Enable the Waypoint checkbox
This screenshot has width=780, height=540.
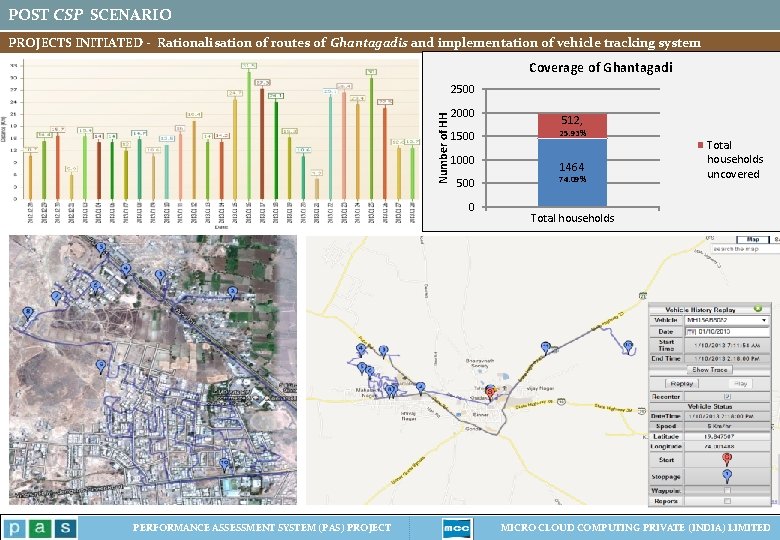click(x=727, y=491)
